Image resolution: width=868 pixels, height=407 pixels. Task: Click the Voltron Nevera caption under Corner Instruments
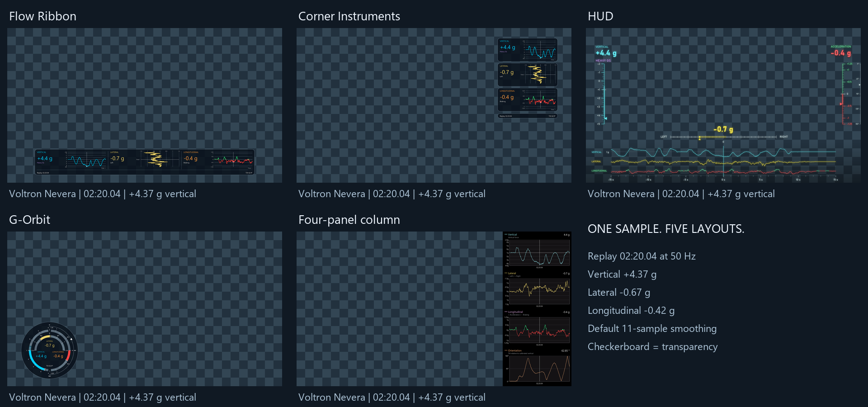392,194
